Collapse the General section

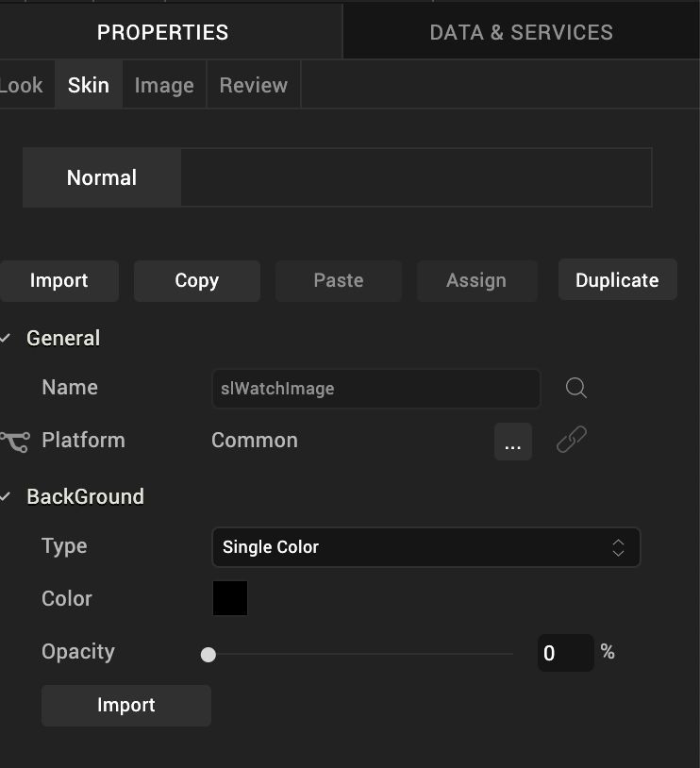(7, 338)
